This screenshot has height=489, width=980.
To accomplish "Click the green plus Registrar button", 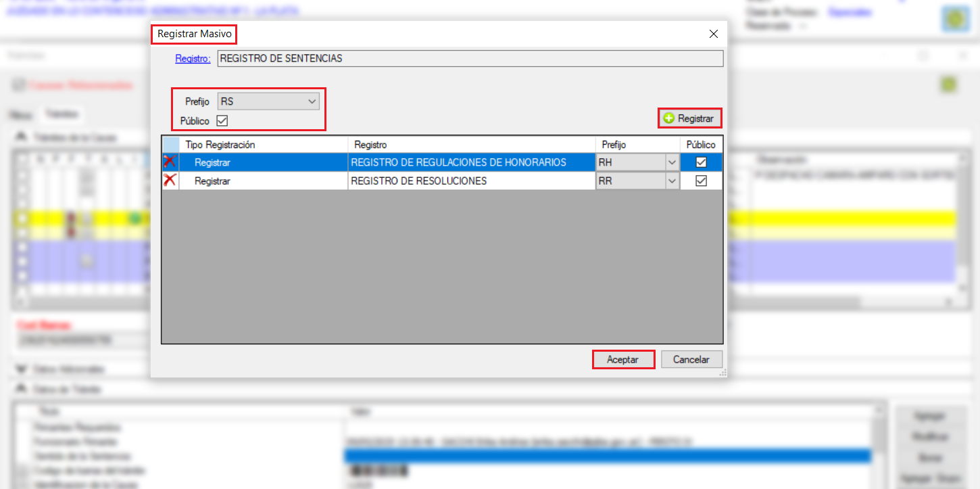I will pos(689,118).
